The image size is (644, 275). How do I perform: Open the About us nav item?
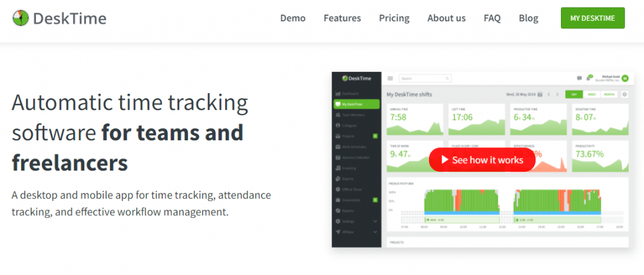pos(447,18)
